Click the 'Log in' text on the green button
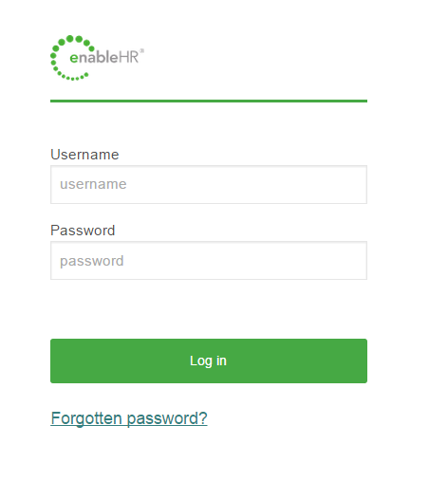The image size is (448, 481). pyautogui.click(x=208, y=361)
